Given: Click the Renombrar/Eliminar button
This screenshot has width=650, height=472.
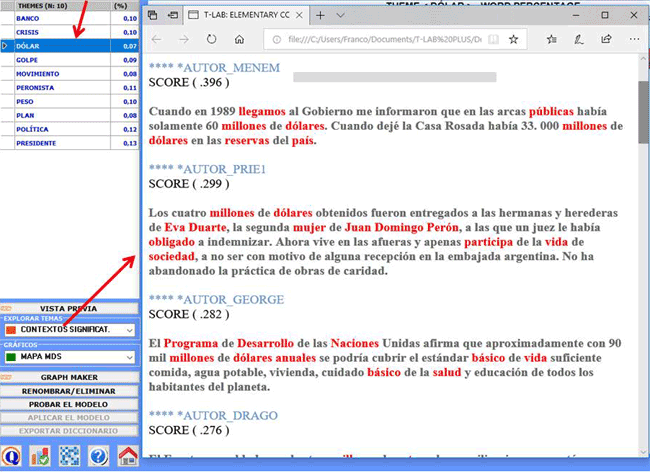Looking at the screenshot, I should (x=69, y=391).
